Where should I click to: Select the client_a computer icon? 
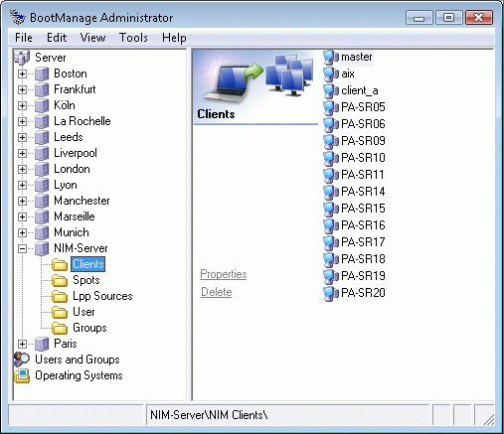tap(331, 90)
